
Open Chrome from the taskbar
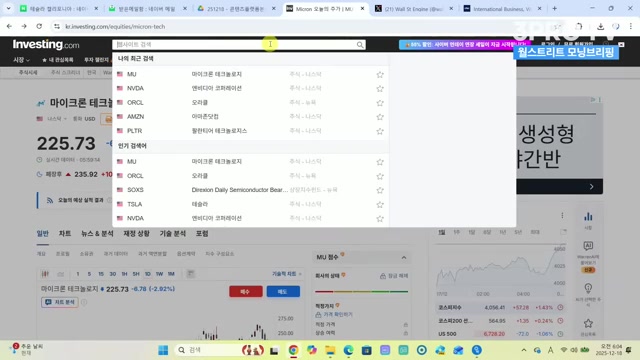coord(293,350)
